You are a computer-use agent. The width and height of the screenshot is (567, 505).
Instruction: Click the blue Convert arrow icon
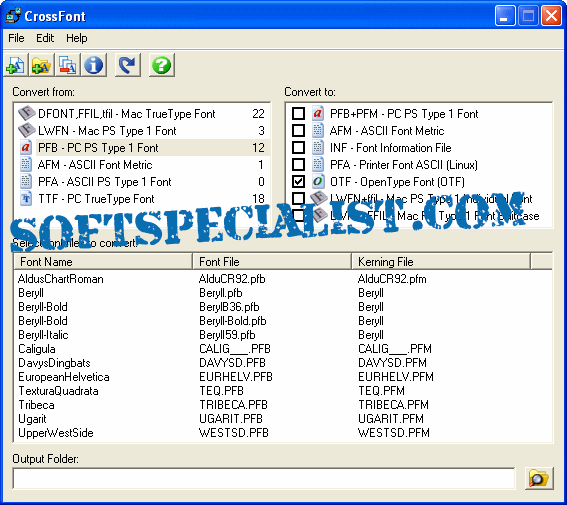pyautogui.click(x=128, y=65)
